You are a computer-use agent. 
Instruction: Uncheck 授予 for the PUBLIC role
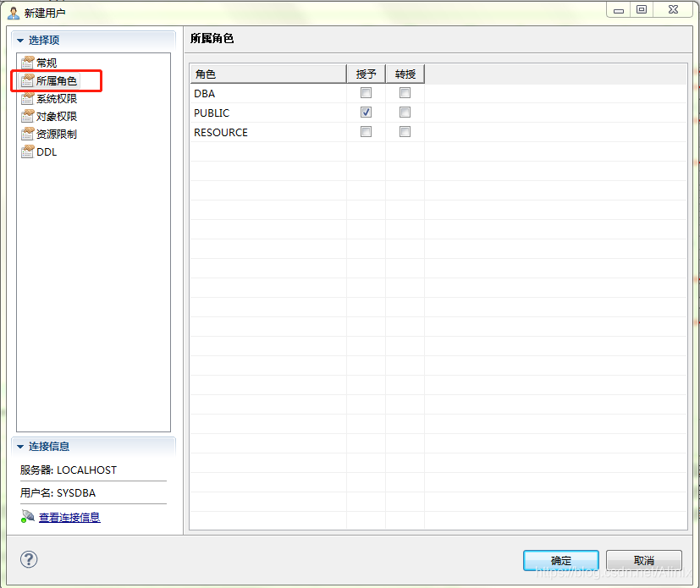pos(366,113)
